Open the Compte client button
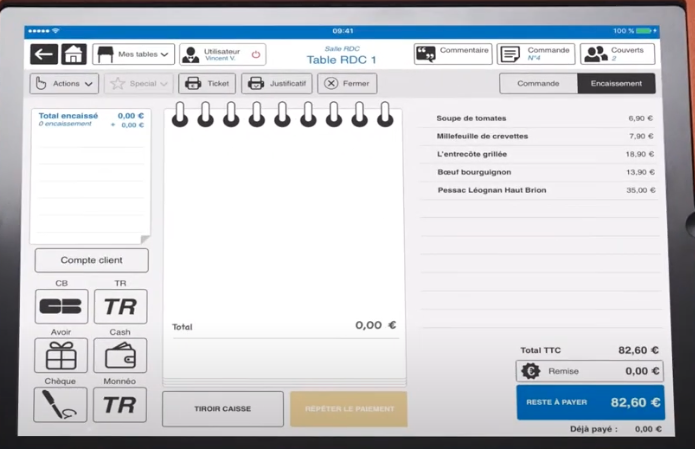The height and width of the screenshot is (449, 695). click(x=91, y=260)
